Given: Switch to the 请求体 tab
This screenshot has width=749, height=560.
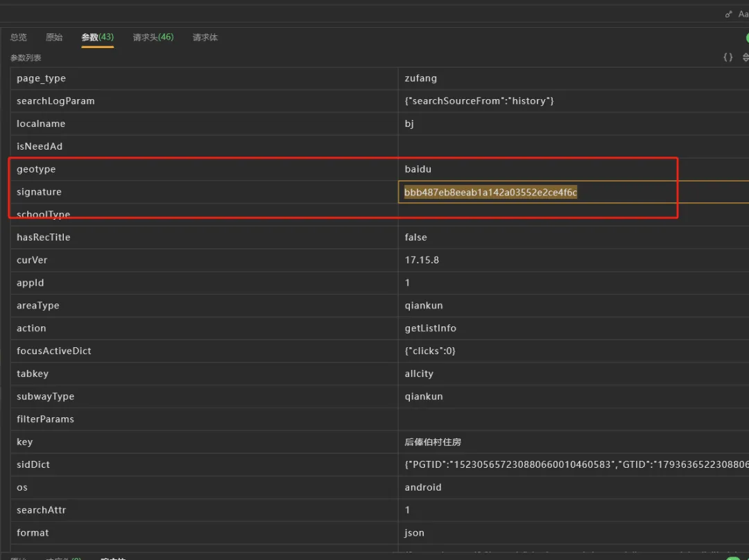Looking at the screenshot, I should click(x=205, y=37).
